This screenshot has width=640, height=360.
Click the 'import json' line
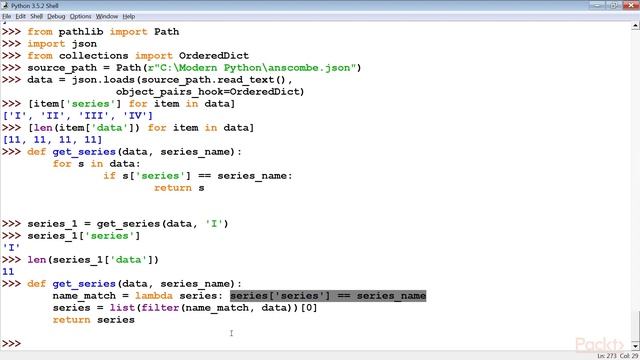[62, 44]
